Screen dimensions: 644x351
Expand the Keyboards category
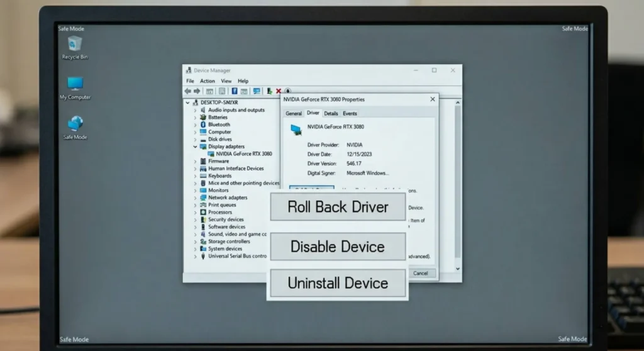(x=195, y=176)
